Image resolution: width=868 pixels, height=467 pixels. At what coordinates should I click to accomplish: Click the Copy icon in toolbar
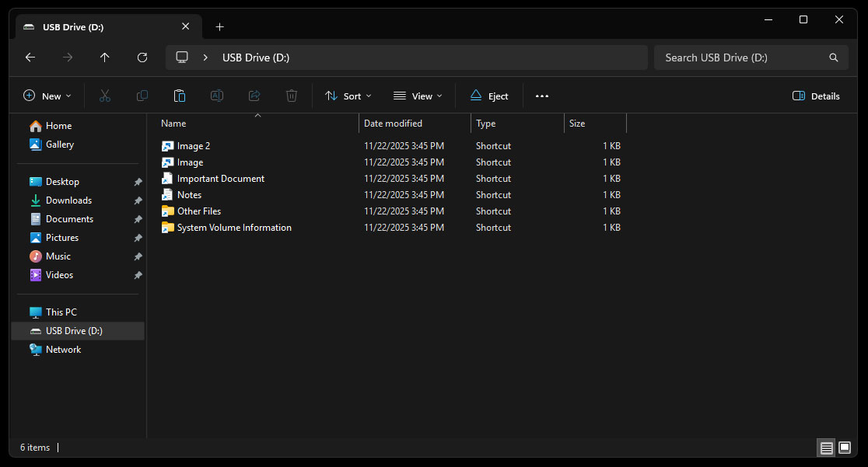coord(142,96)
